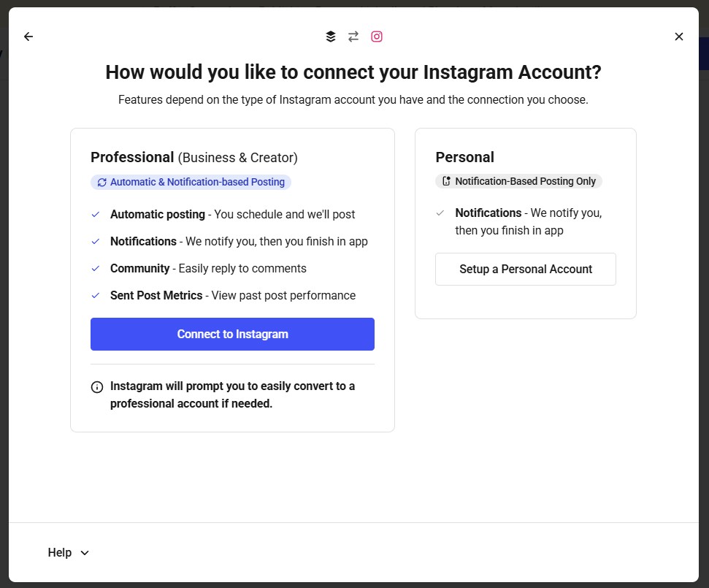Click the refresh icon in the blue posting badge
The width and height of the screenshot is (709, 588).
(x=102, y=182)
